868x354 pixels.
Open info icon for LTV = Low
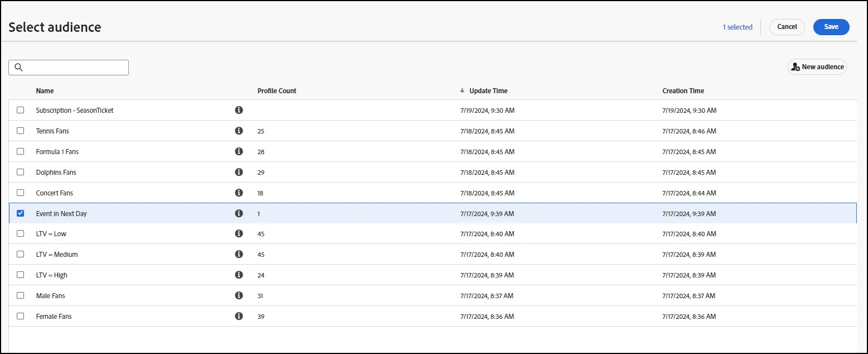click(x=239, y=233)
